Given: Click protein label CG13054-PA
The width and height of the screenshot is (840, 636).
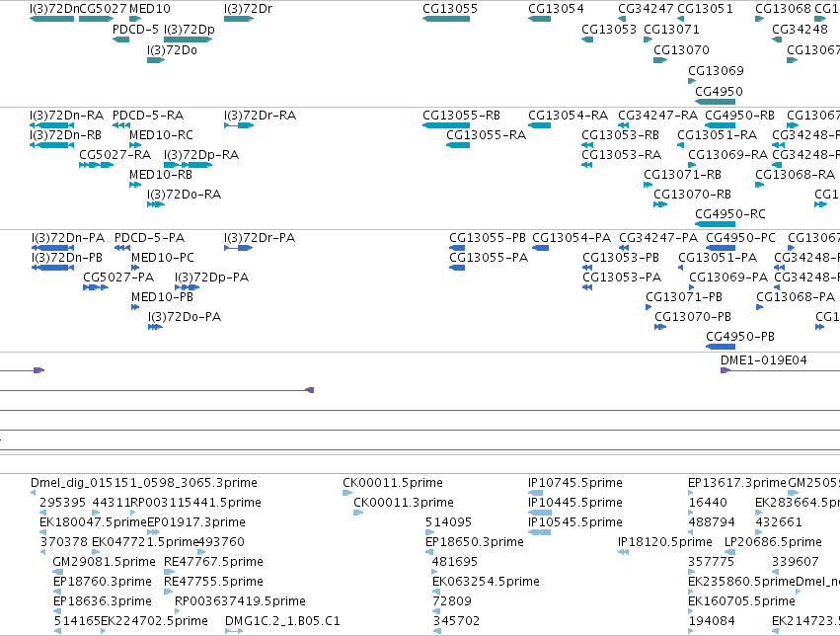Looking at the screenshot, I should click(572, 238).
